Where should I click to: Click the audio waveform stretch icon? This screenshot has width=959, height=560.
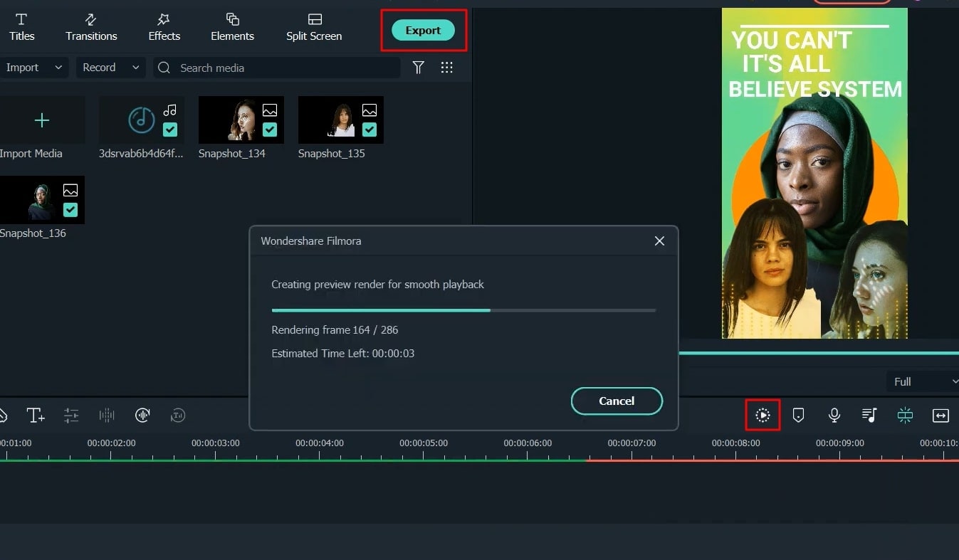[107, 416]
